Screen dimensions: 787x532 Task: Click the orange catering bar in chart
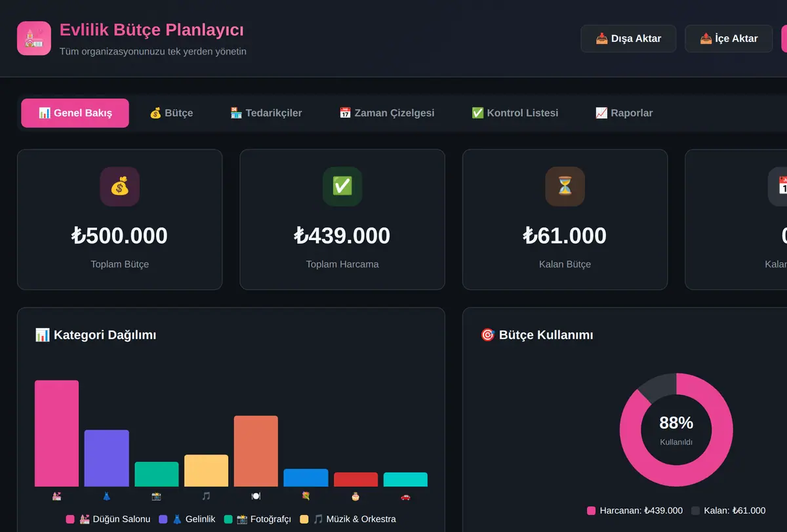click(x=256, y=451)
